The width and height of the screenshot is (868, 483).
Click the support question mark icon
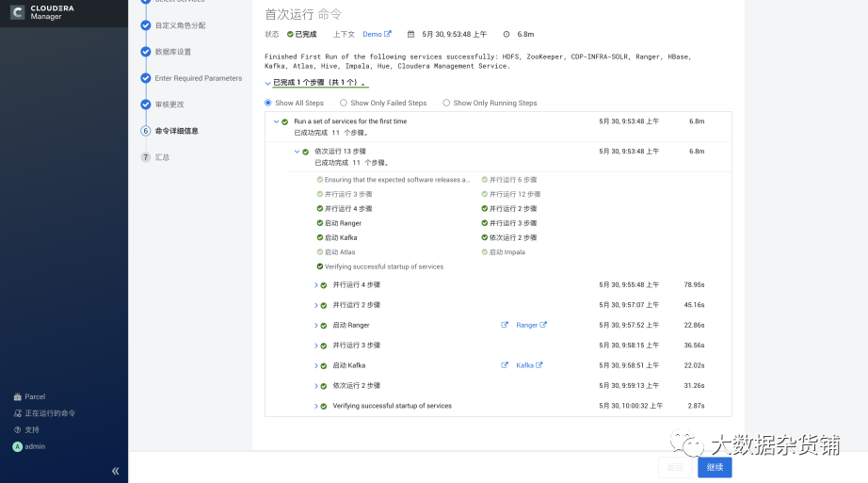(17, 430)
